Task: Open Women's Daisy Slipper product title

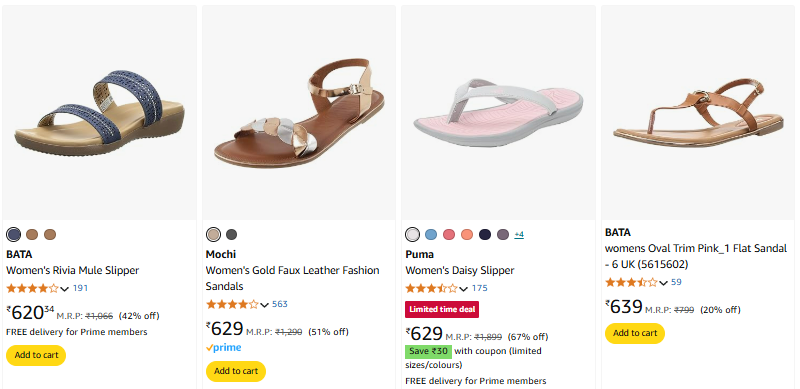Action: 460,270
